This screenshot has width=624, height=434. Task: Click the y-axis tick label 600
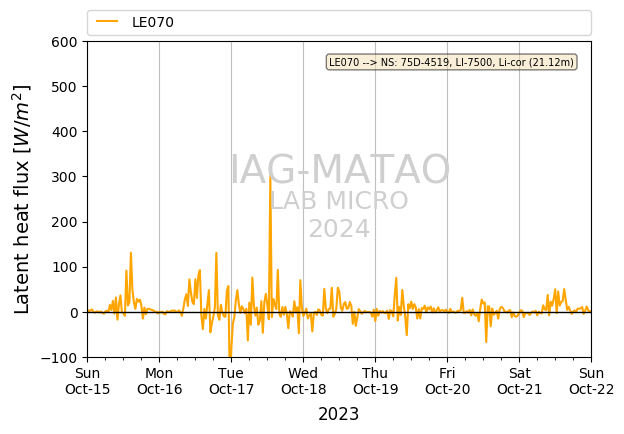[x=64, y=42]
